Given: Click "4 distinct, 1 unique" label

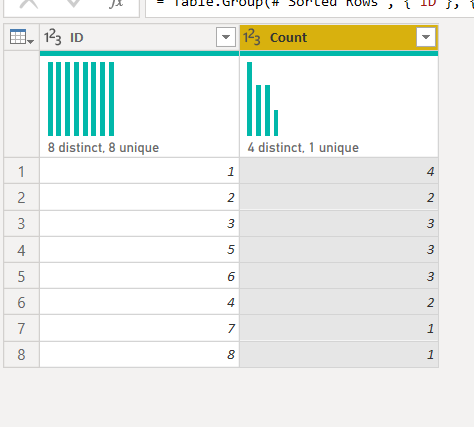Looking at the screenshot, I should 303,147.
